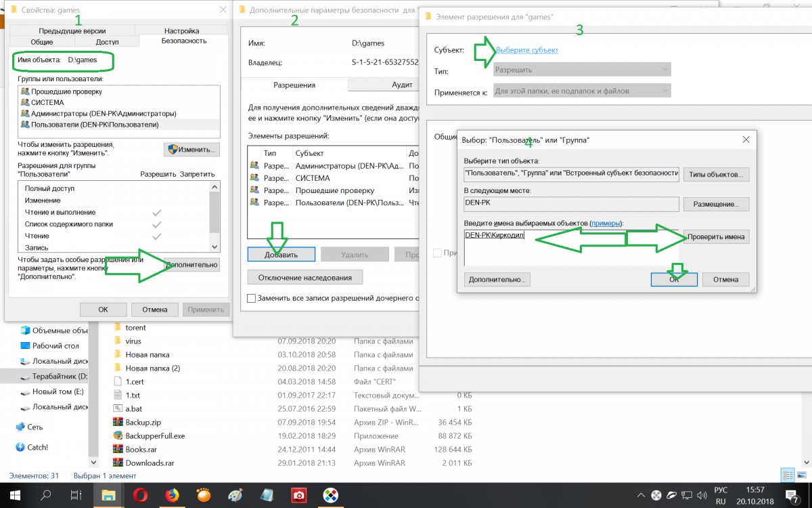Select Администраторы (DEN-PK\Администраторы) group

[119, 113]
